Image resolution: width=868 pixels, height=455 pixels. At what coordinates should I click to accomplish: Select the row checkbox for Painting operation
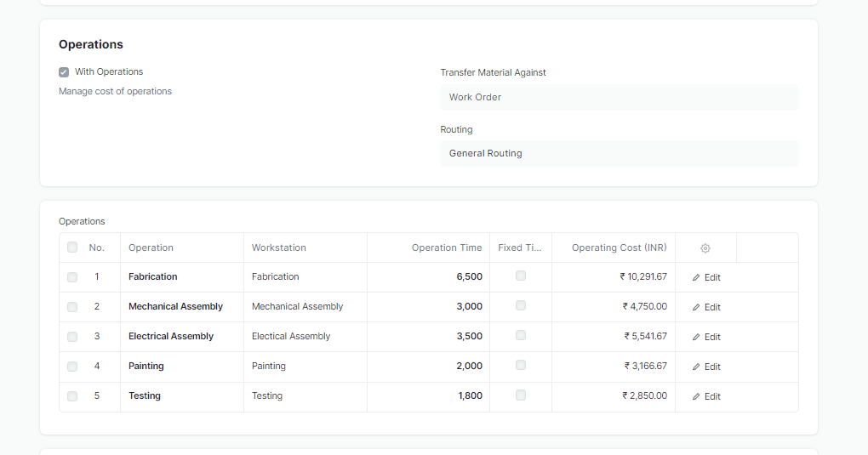[x=72, y=367]
